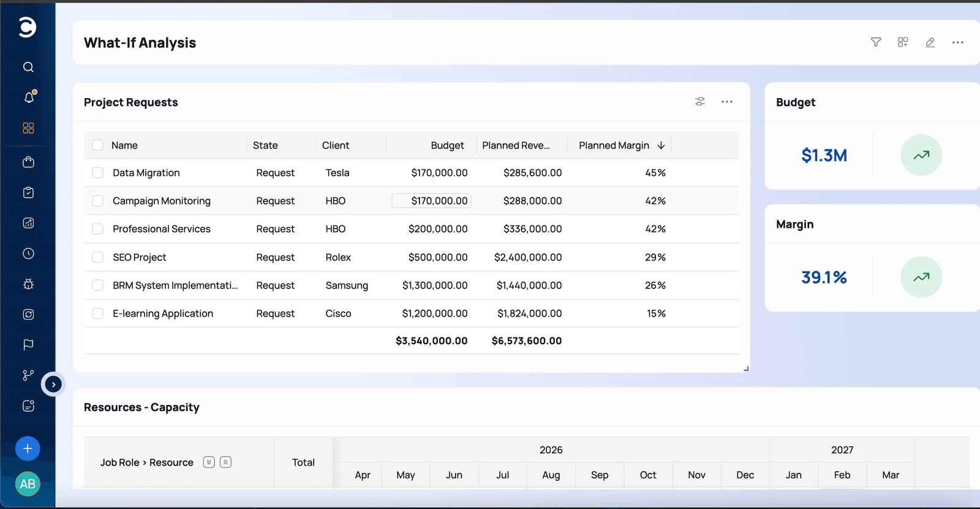Open the bug icon in sidebar

click(x=28, y=284)
